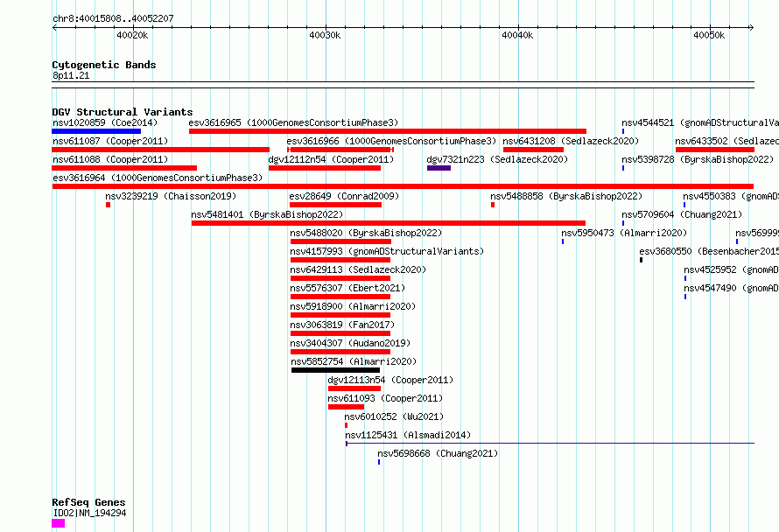The width and height of the screenshot is (779, 532).
Task: Open the dgv7321n223 (Sedlazeck2020) label
Action: tap(497, 159)
